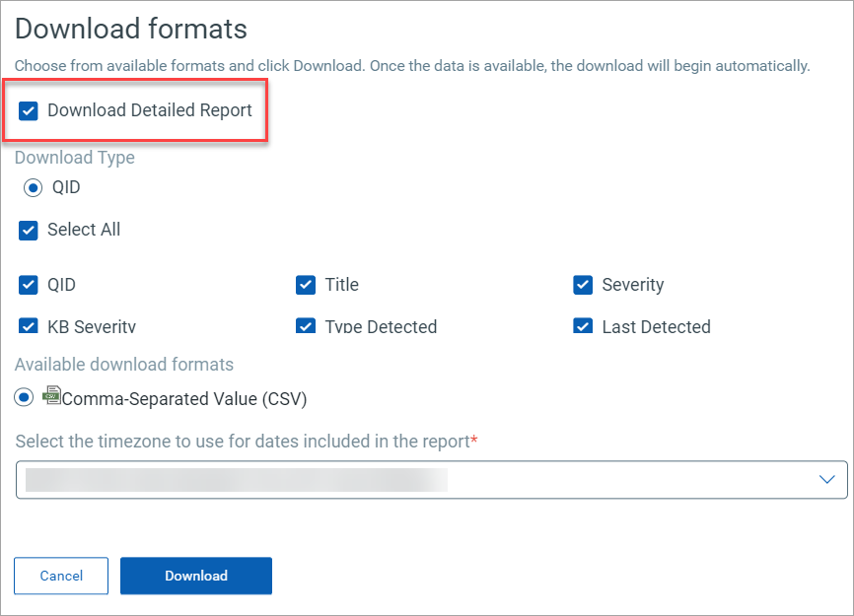This screenshot has height=616, width=854.
Task: Click the Cancel button
Action: 61,576
